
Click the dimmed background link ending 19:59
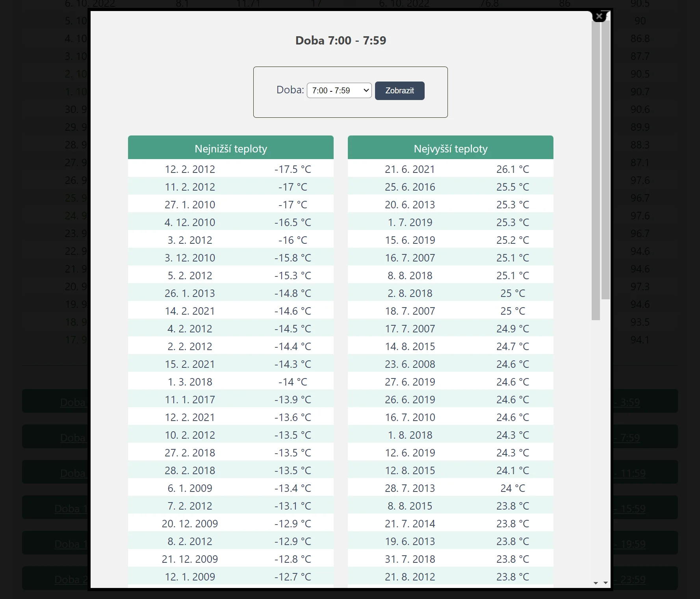click(633, 544)
